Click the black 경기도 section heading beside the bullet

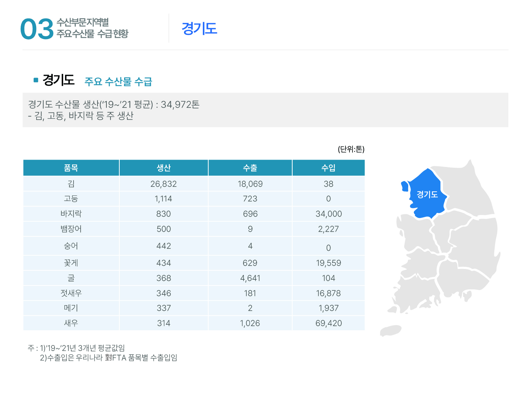(x=58, y=80)
